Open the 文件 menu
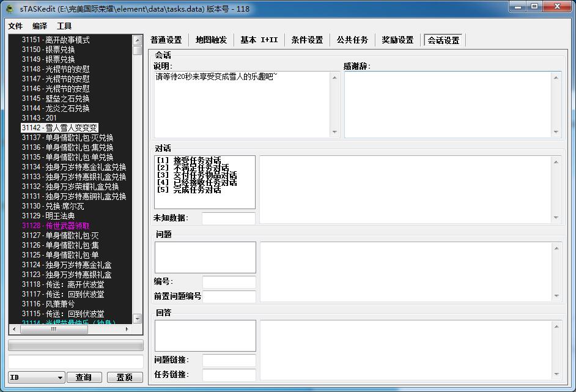 pyautogui.click(x=15, y=26)
